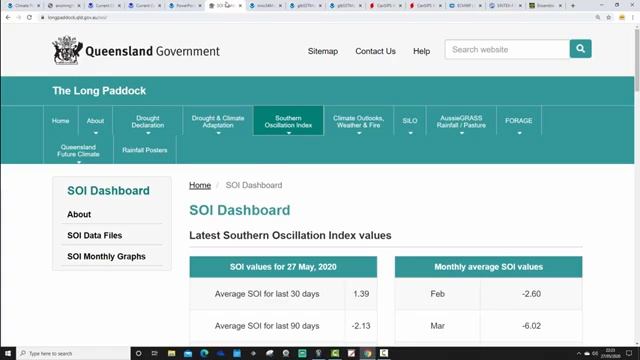Open SOI Data Files in the sidebar
Image resolution: width=640 pixels, height=360 pixels.
coord(95,236)
